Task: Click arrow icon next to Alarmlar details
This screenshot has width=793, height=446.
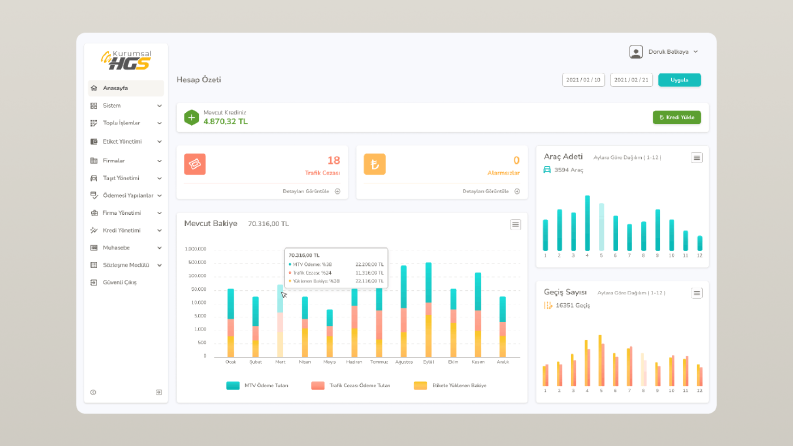Action: click(517, 191)
